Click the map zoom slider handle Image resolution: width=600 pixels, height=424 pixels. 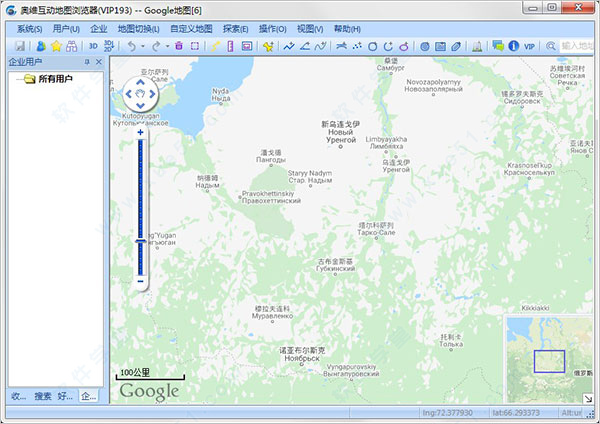click(x=140, y=241)
